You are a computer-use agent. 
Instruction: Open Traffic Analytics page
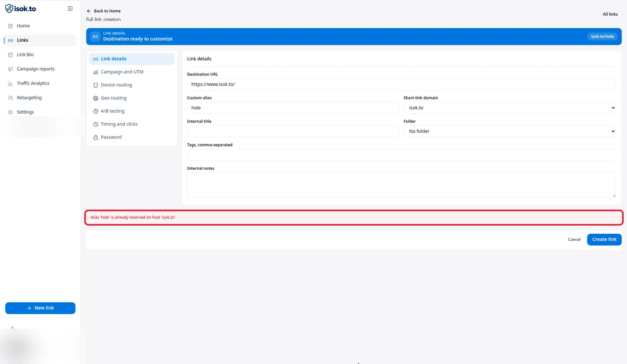(40, 83)
